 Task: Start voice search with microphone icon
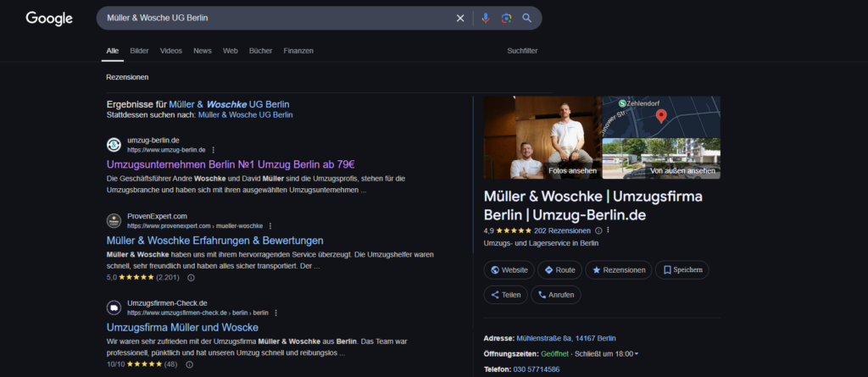(486, 19)
